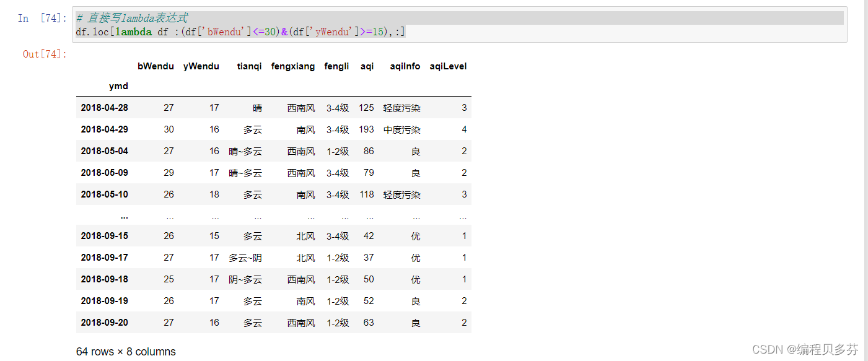Image resolution: width=868 pixels, height=361 pixels.
Task: Click the code cell input with lambda expression
Action: click(x=459, y=25)
